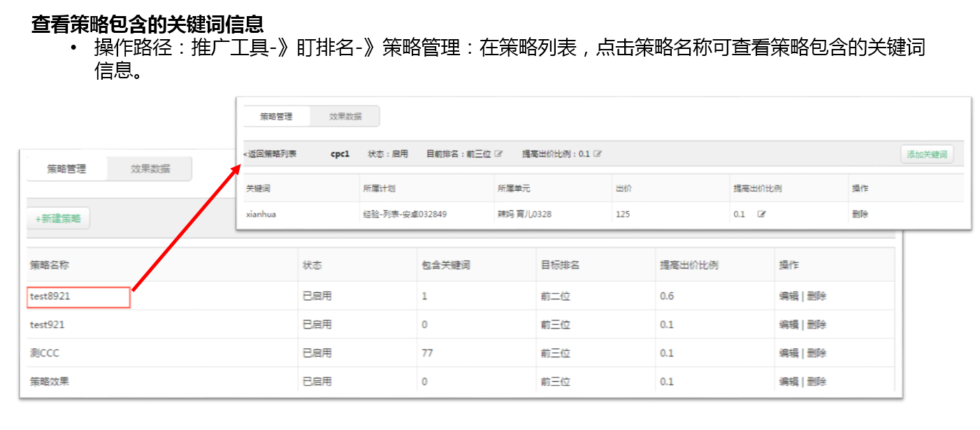
Task: Edit the xianhua row's 提高出价比例 value
Action: click(x=761, y=214)
